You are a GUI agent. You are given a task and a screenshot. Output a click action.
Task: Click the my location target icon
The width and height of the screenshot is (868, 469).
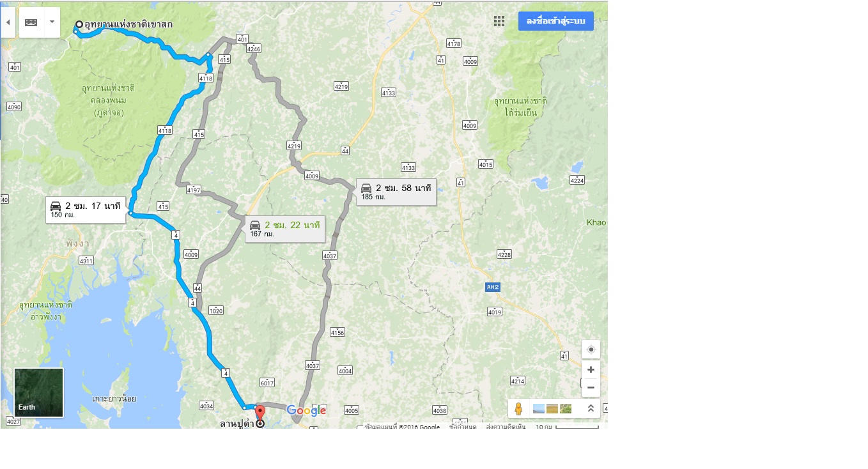pyautogui.click(x=591, y=350)
